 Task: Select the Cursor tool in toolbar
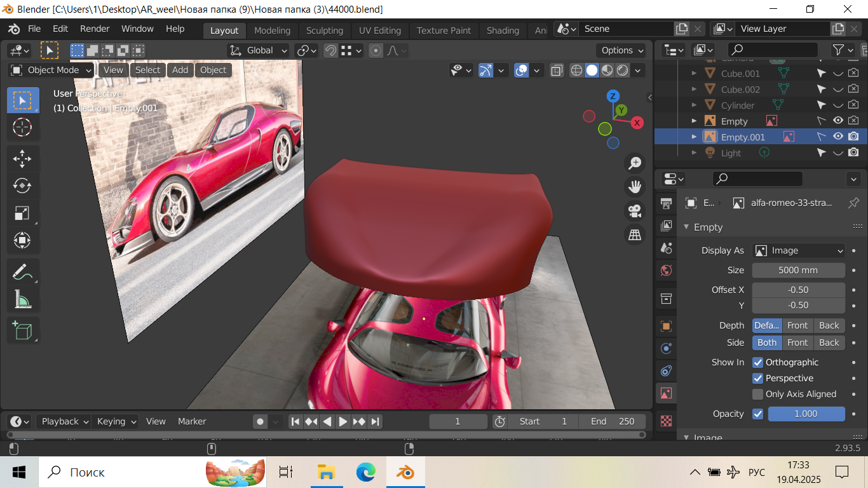pos(22,128)
